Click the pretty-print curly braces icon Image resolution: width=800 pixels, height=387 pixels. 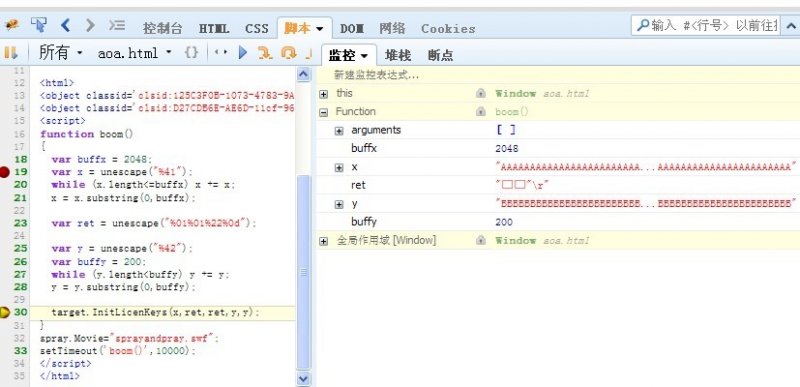191,52
